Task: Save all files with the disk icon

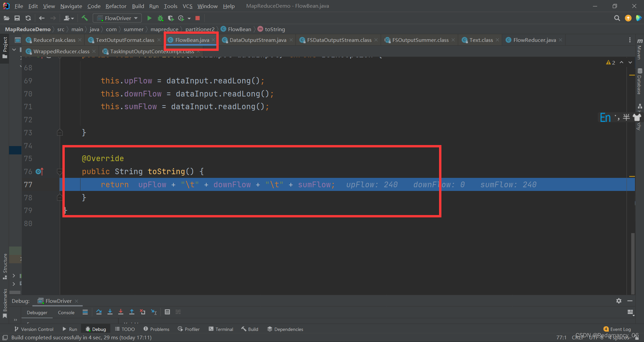Action: tap(17, 18)
